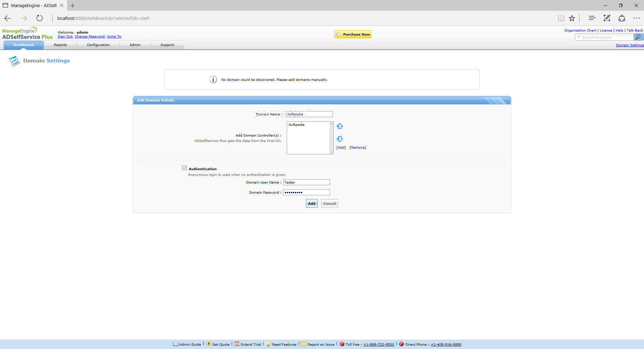644x349 pixels.
Task: Click the Domain Settings header icon
Action: [14, 61]
